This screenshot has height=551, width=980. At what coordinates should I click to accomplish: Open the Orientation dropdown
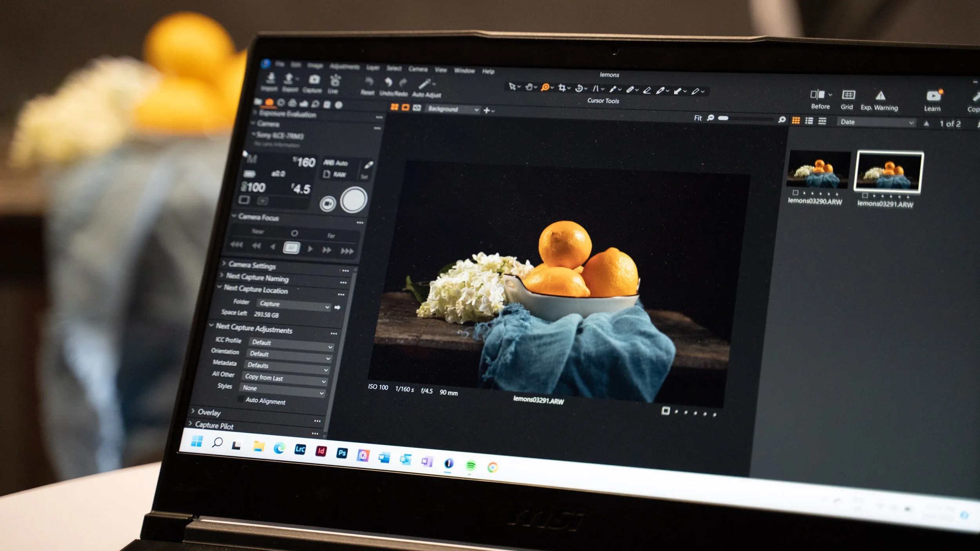(289, 356)
